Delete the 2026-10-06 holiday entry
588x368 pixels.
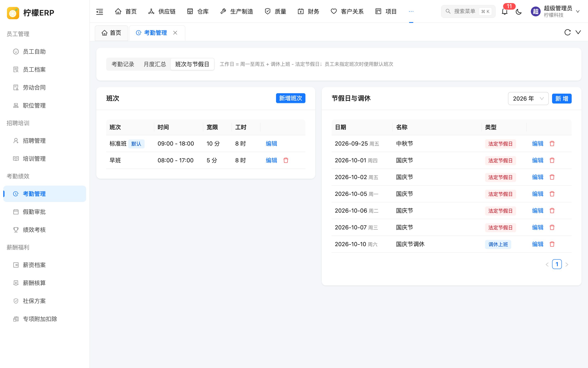tap(552, 211)
